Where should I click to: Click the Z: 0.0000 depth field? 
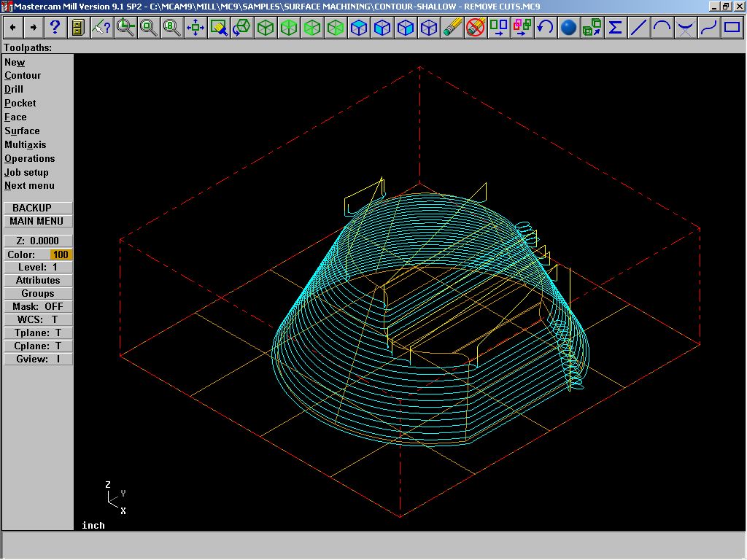[38, 241]
